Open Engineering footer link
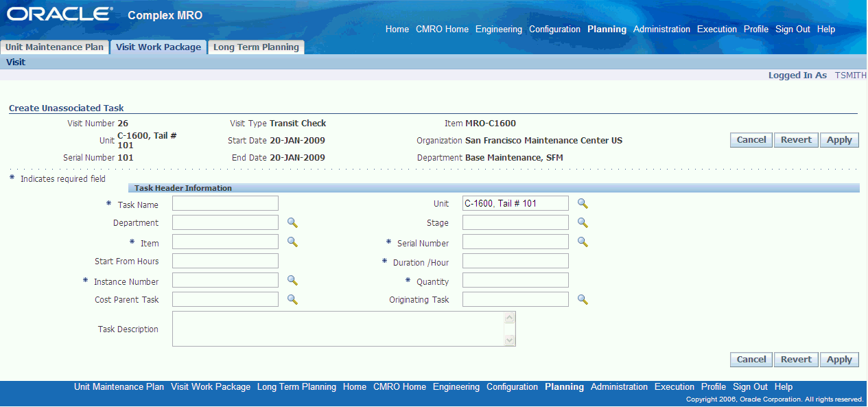 coord(456,387)
